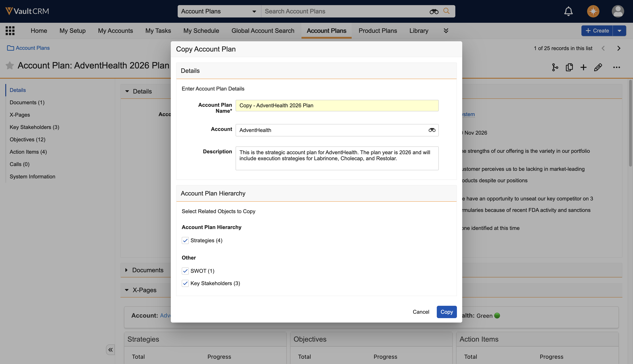The height and width of the screenshot is (364, 633).
Task: Open the Create button dropdown arrow
Action: click(x=620, y=31)
